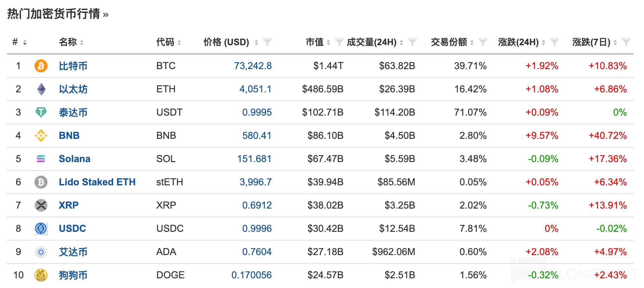Open the Lido Staked ETH link
This screenshot has width=644, height=288.
[97, 182]
